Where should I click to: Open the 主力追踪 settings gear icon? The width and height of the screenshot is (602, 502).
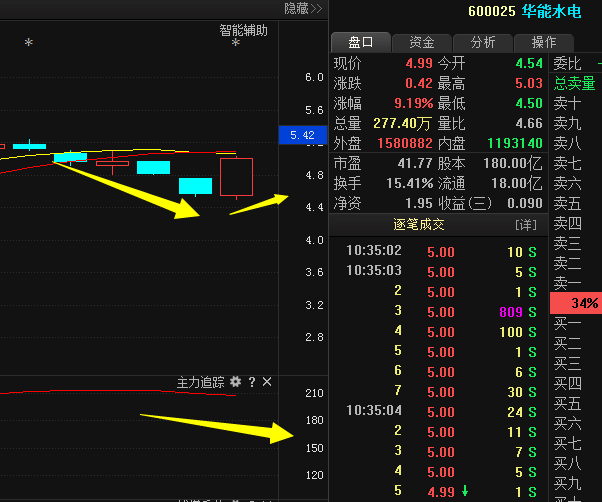pos(235,382)
